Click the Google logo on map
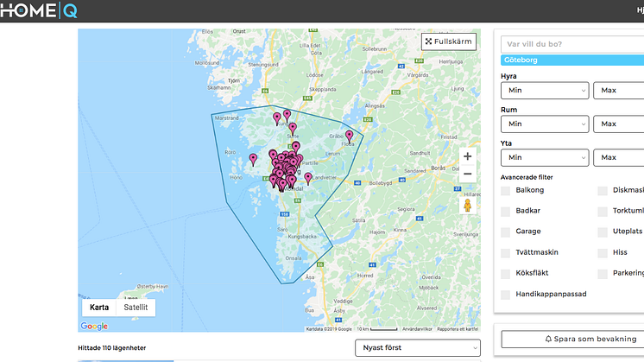This screenshot has width=644, height=362. [94, 326]
